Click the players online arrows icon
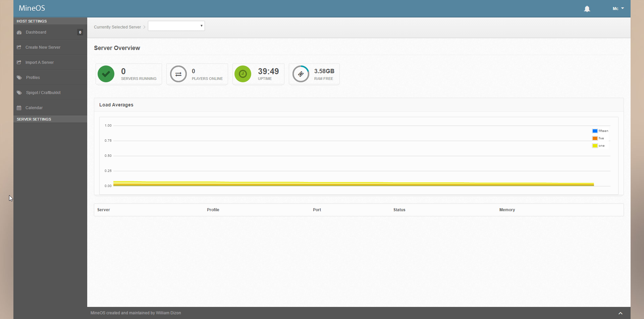Screen dimensions: 644x319 tap(178, 74)
